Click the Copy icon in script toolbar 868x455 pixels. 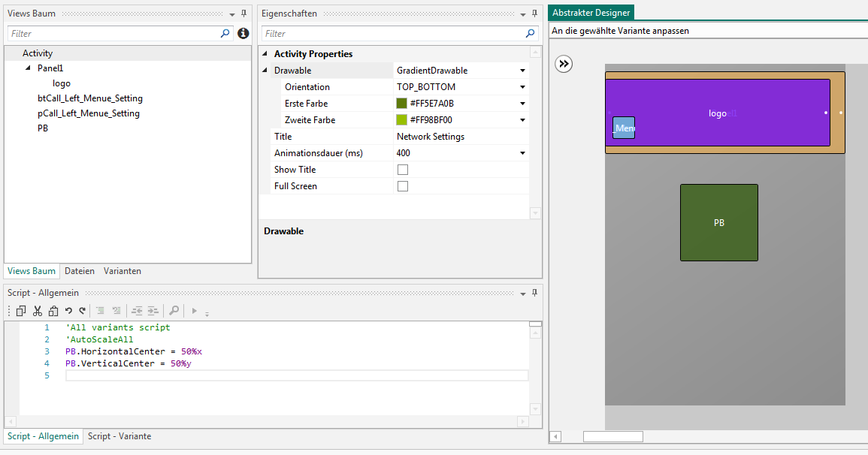[x=21, y=310]
